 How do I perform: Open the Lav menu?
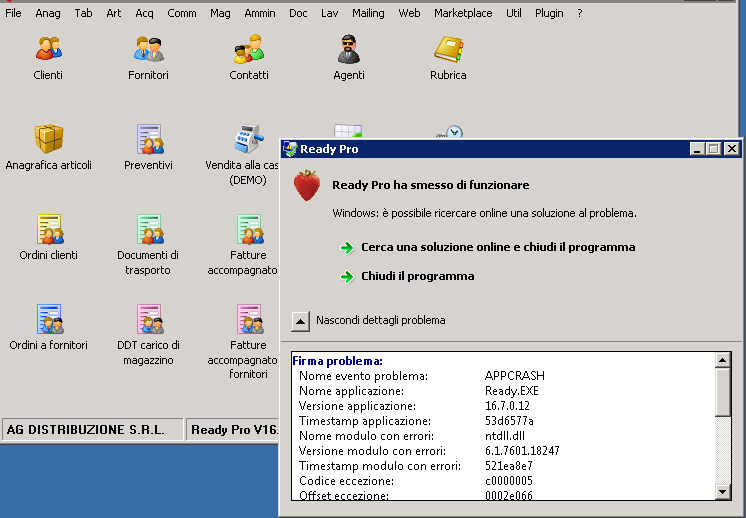coord(330,13)
